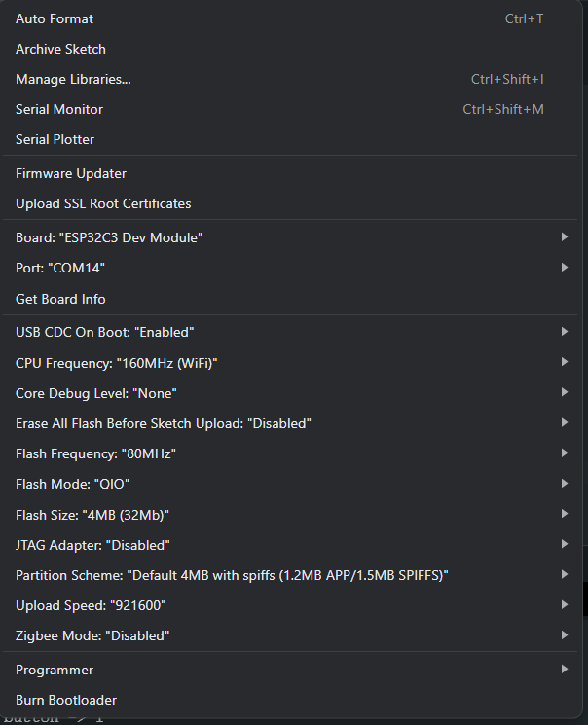Expand CPU Frequency submenu
Image resolution: width=588 pixels, height=725 pixels.
117,363
